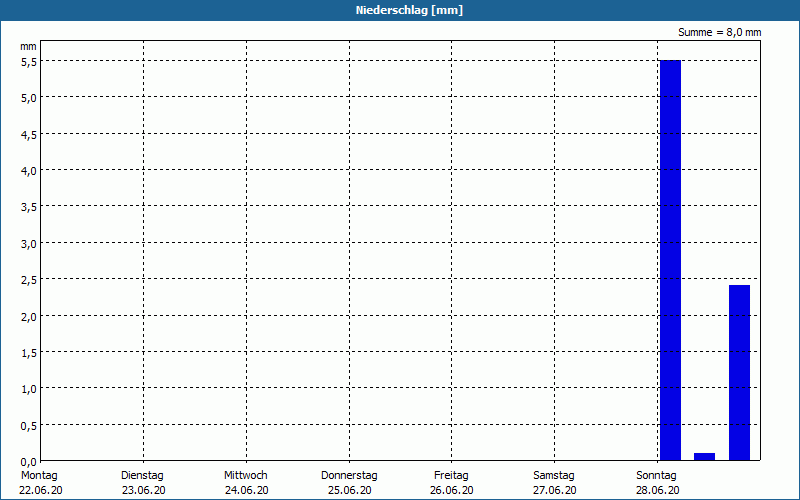Click the '26.06.20' date label

452,490
